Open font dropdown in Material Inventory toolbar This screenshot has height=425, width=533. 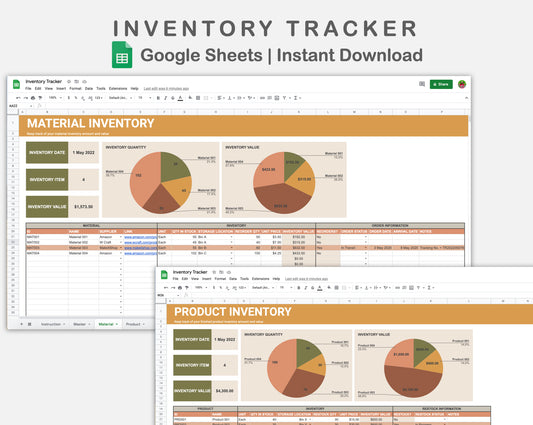pos(120,98)
